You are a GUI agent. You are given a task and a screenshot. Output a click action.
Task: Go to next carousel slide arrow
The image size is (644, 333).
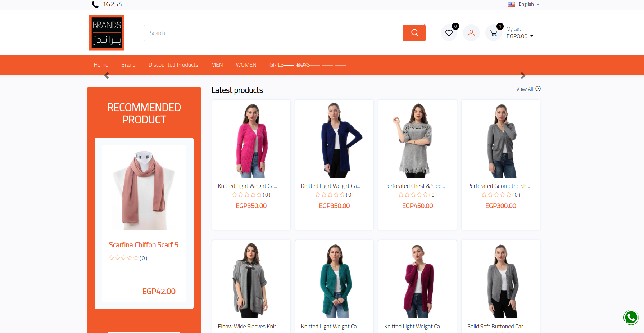coord(523,76)
